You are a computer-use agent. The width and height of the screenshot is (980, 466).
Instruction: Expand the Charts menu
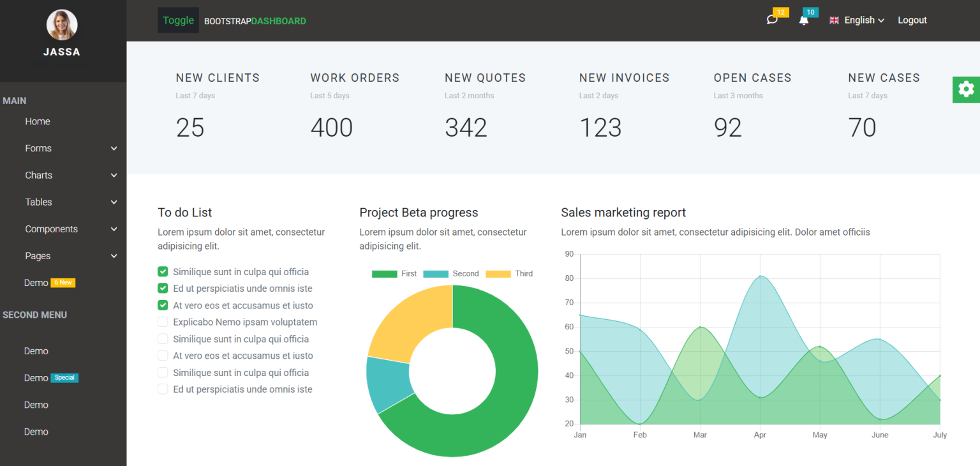pos(63,175)
